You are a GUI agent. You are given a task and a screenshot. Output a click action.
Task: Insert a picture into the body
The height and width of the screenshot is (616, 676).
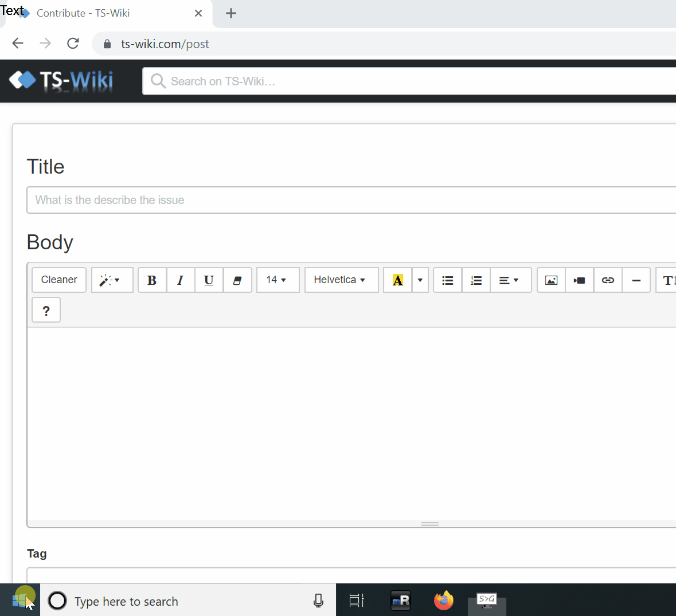coord(551,280)
